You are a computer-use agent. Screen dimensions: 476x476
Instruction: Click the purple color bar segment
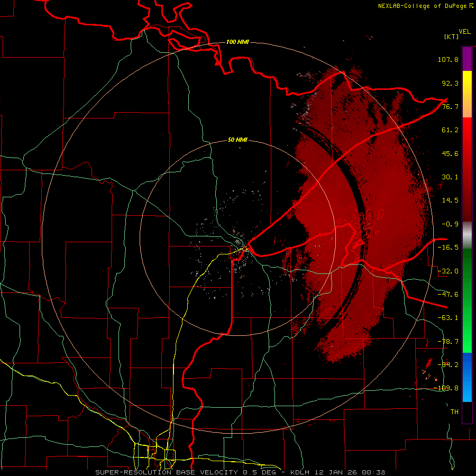click(467, 59)
